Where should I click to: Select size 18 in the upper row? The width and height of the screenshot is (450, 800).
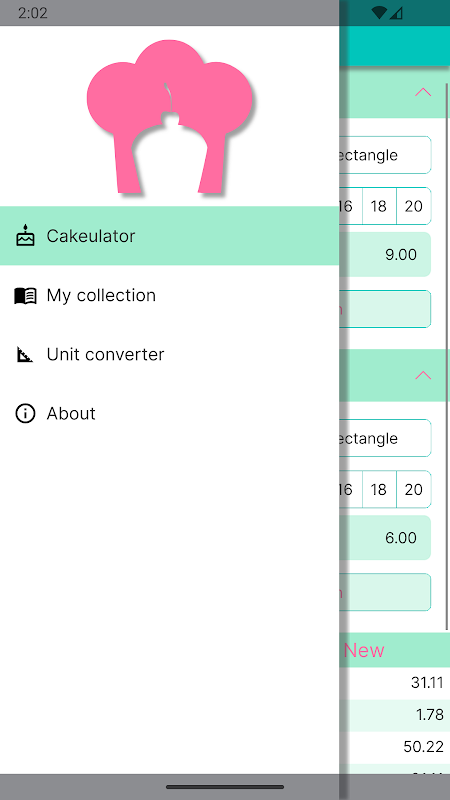click(x=379, y=206)
